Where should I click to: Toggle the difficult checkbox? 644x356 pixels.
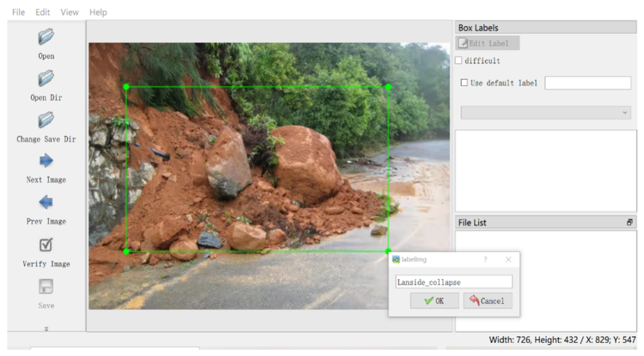coord(458,61)
